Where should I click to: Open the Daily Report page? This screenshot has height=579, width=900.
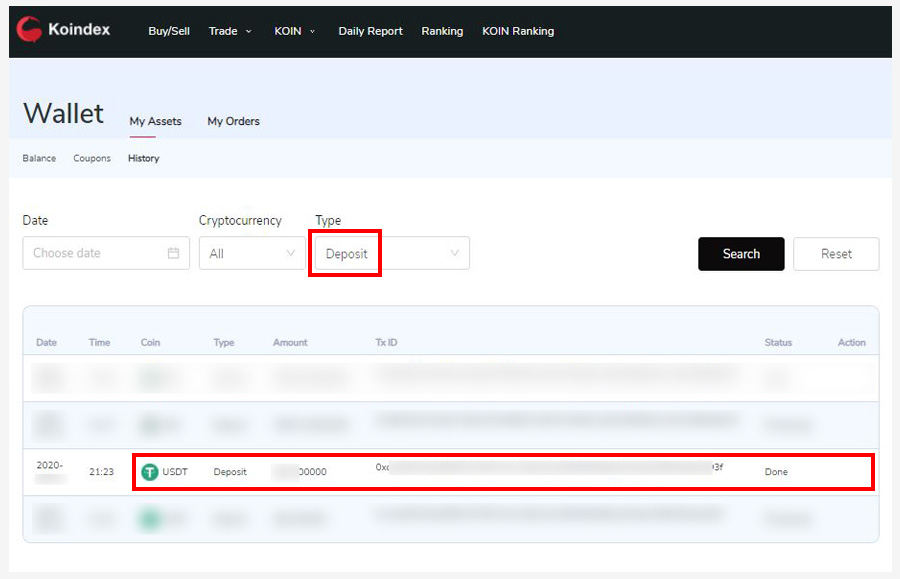370,31
